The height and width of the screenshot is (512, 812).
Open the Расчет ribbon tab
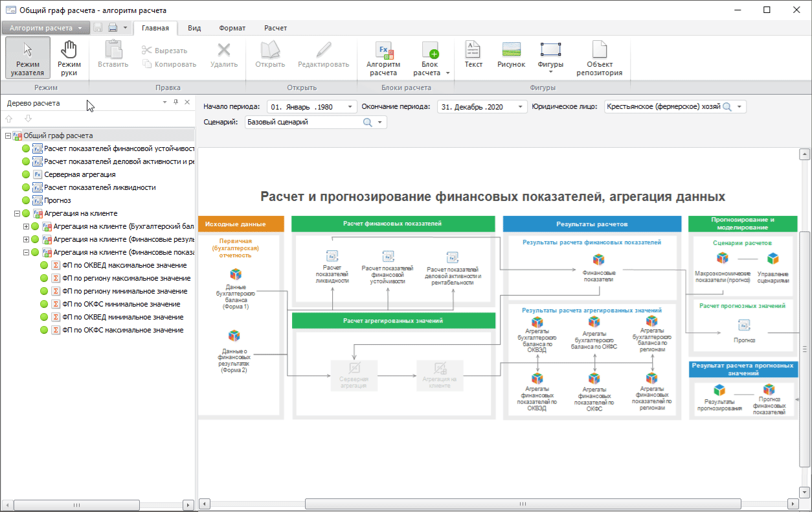[x=275, y=28]
